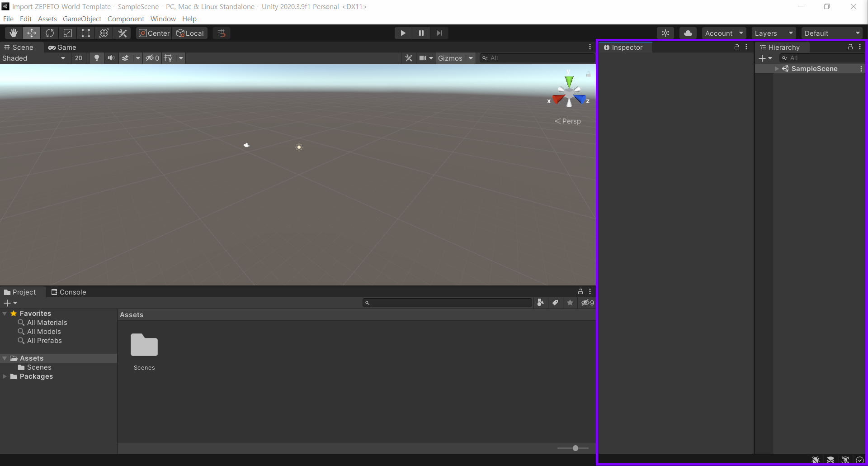Open the Default layout dropdown

click(x=832, y=33)
